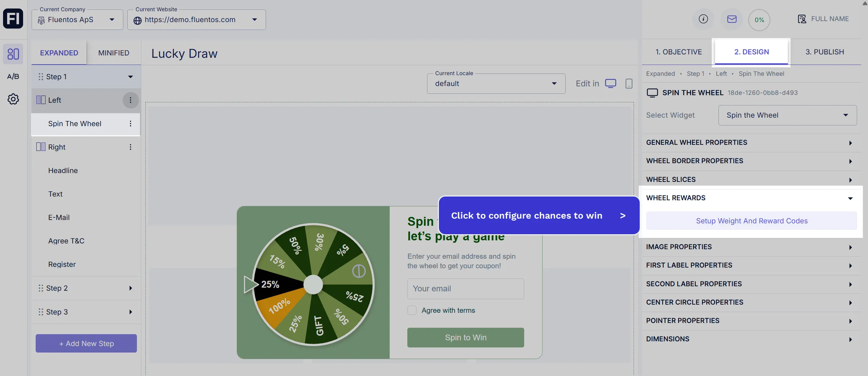The width and height of the screenshot is (868, 376).
Task: Expand the Step 3 section
Action: pyautogui.click(x=130, y=312)
